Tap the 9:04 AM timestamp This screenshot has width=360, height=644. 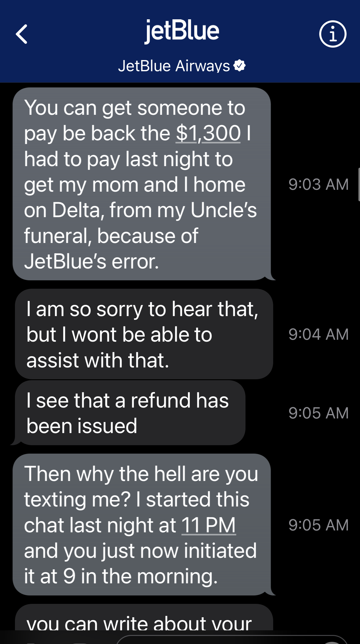pyautogui.click(x=318, y=334)
